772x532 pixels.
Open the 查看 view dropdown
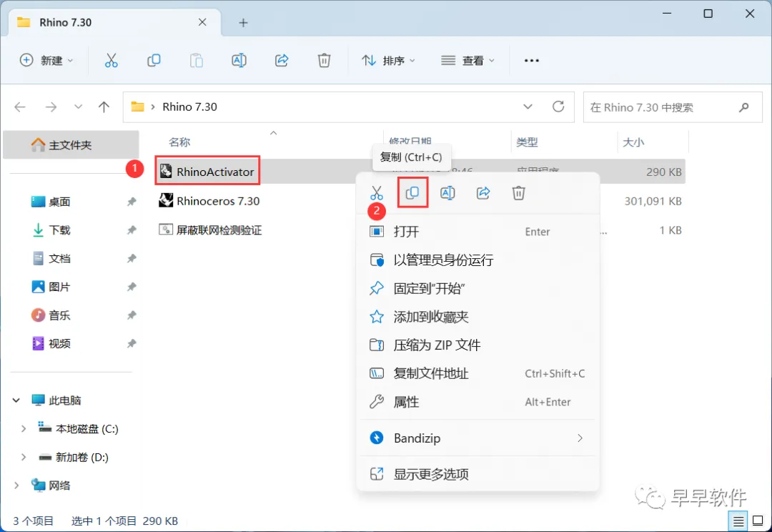467,60
